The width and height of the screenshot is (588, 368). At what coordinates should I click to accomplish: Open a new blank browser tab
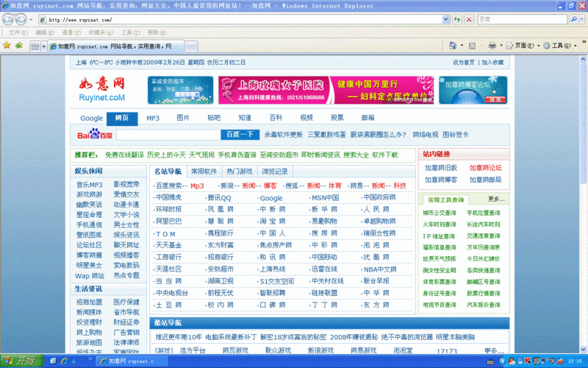191,46
